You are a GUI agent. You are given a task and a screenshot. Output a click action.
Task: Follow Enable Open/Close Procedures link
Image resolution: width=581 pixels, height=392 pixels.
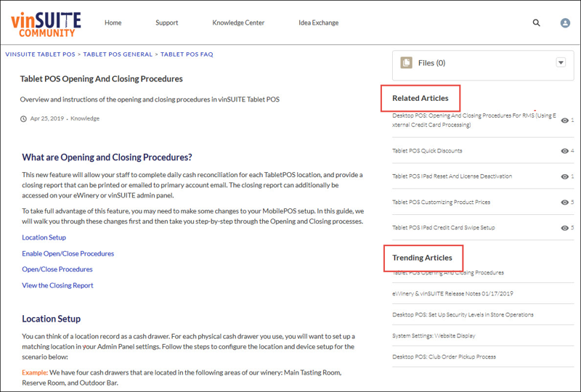(x=68, y=253)
